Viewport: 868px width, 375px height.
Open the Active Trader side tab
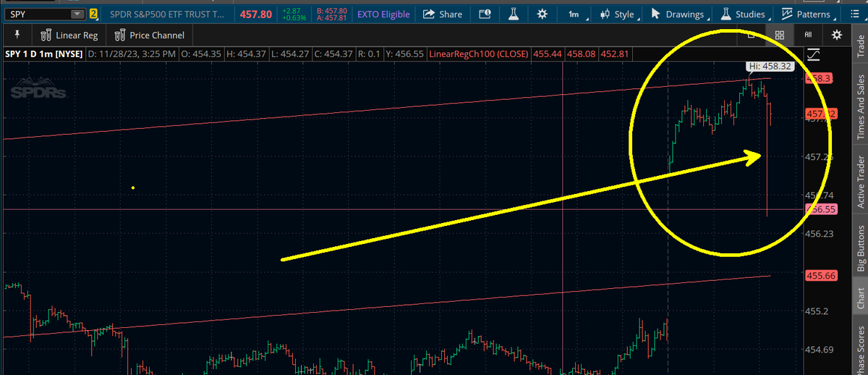pos(860,181)
